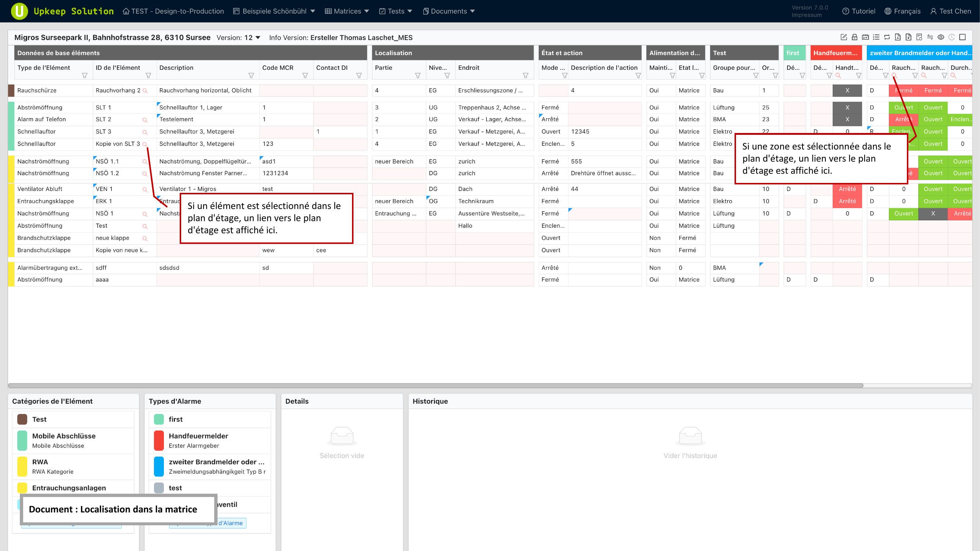This screenshot has height=551, width=980.
Task: Toggle the fullscreen square icon
Action: pos(962,37)
